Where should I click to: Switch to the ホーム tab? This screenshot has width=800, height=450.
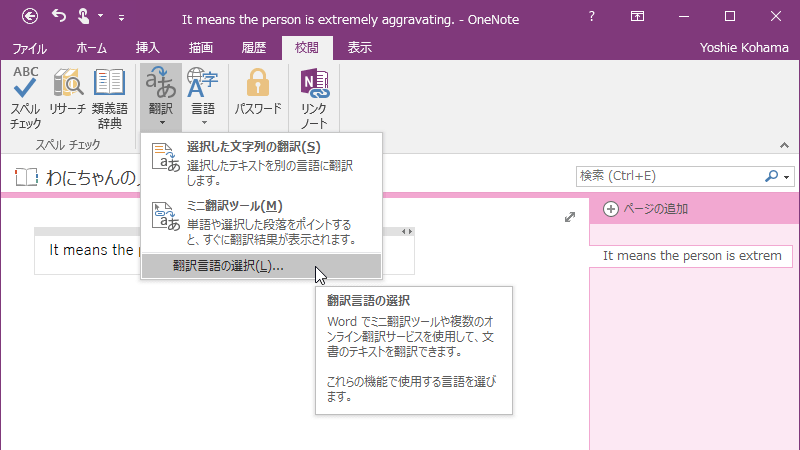coord(91,48)
